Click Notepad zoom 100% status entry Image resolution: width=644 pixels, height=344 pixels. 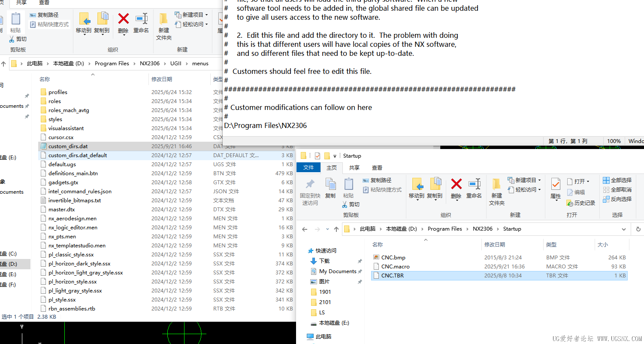[614, 141]
